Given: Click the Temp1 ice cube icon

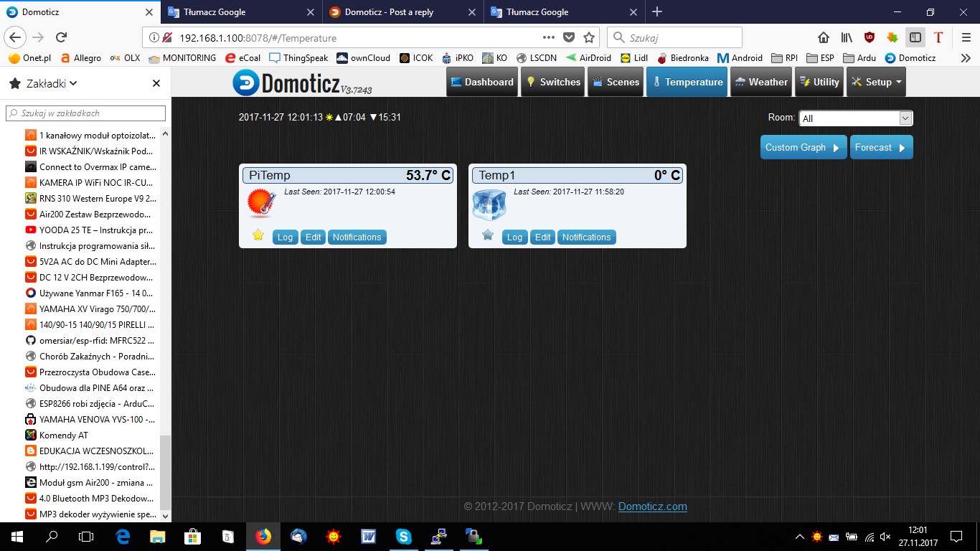Looking at the screenshot, I should click(489, 204).
